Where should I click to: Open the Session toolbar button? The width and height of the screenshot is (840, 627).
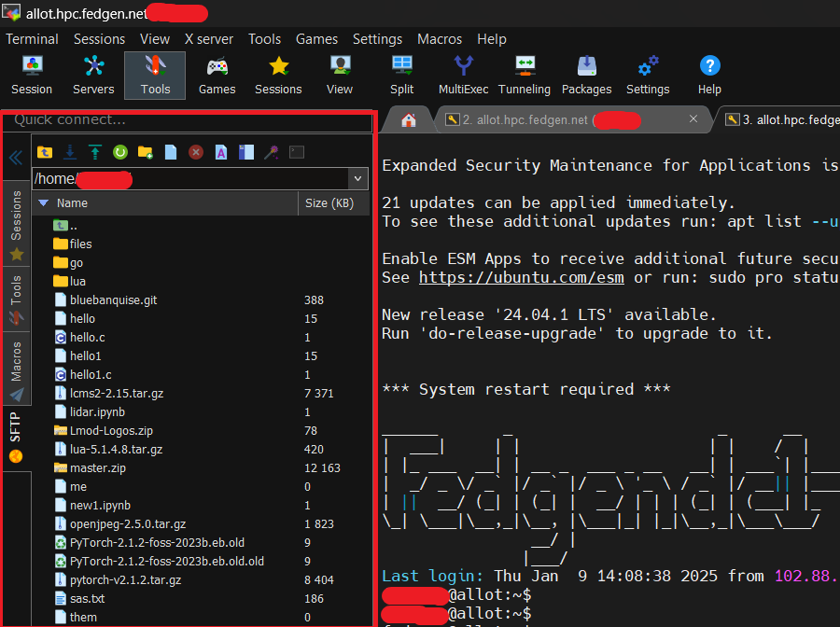(32, 76)
